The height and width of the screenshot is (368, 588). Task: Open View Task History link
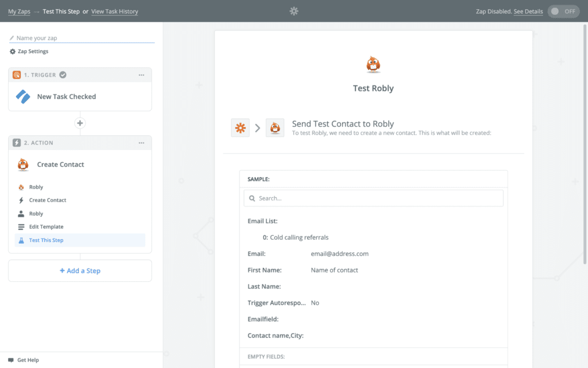click(114, 11)
